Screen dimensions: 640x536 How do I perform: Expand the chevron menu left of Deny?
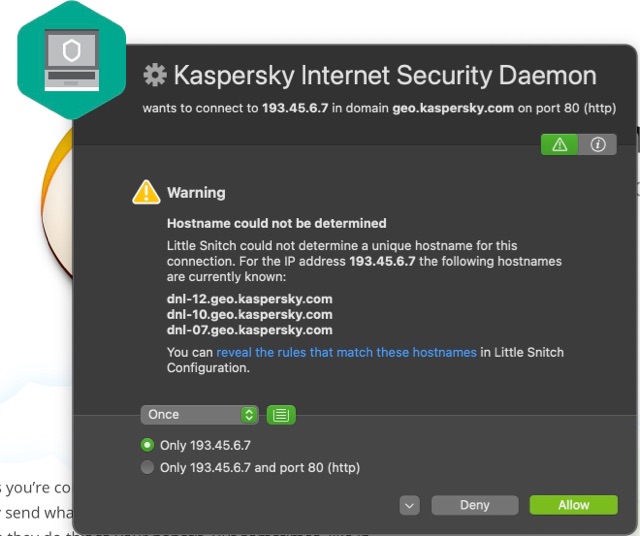[x=409, y=505]
